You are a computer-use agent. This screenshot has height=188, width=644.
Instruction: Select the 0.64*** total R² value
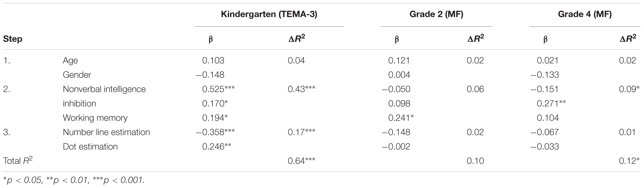point(301,160)
